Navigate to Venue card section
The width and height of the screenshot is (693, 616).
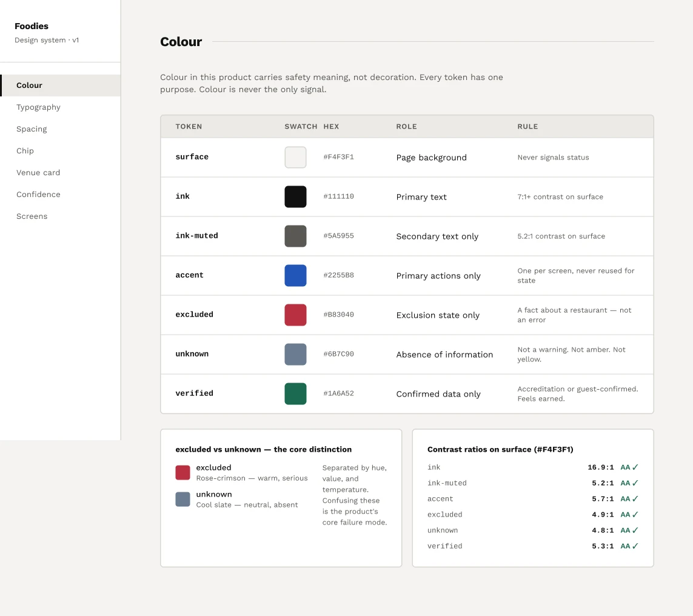(x=61, y=172)
